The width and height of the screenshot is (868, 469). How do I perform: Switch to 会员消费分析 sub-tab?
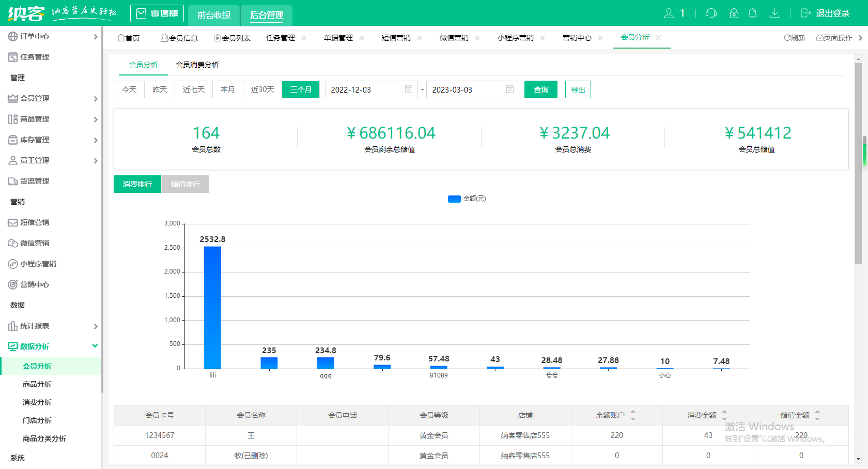coord(197,65)
